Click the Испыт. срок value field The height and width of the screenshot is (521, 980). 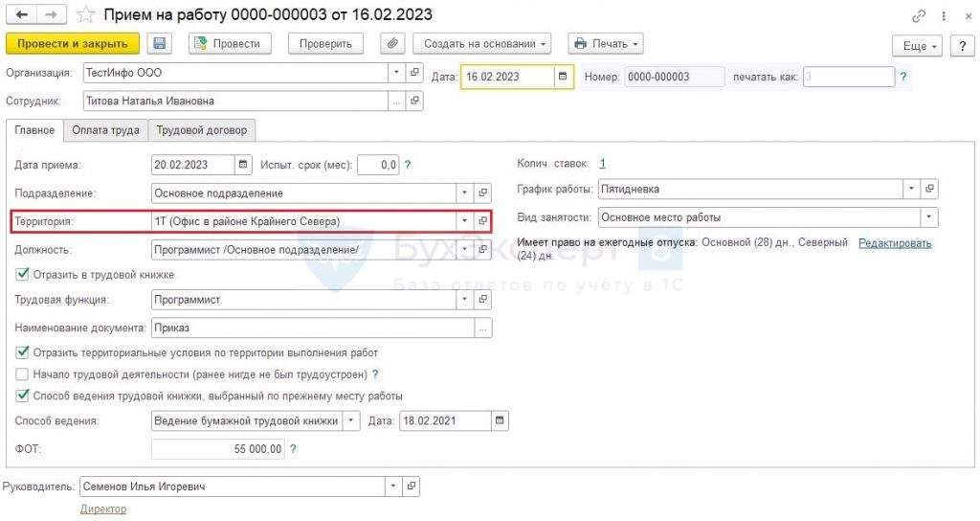[378, 165]
